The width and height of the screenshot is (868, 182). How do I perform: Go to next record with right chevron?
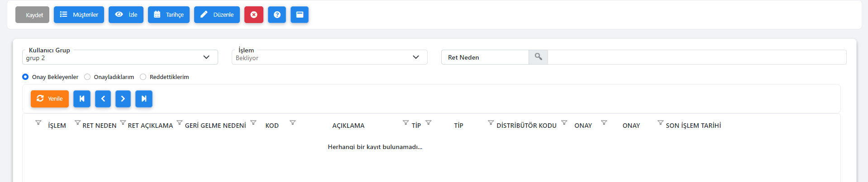[x=123, y=98]
